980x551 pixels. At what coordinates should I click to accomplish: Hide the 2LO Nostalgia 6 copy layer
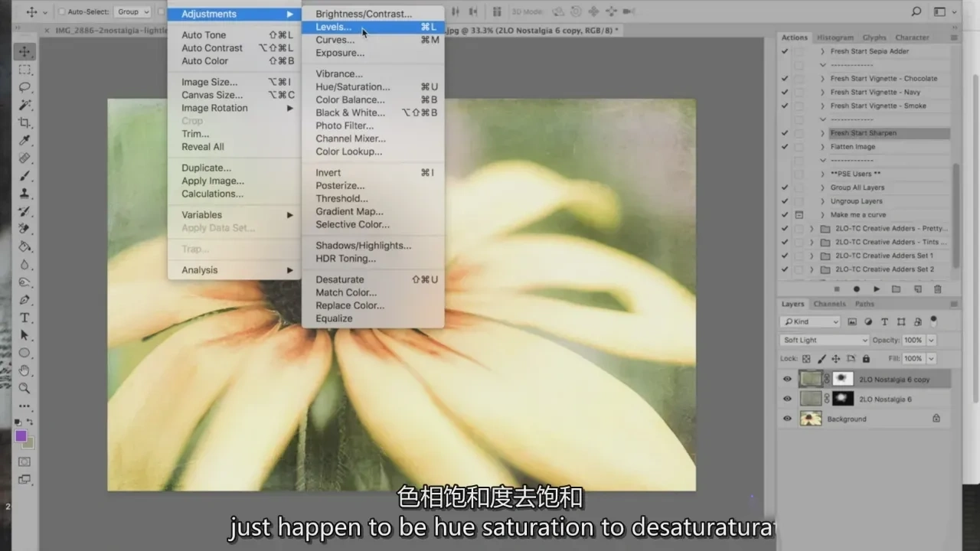[787, 380]
